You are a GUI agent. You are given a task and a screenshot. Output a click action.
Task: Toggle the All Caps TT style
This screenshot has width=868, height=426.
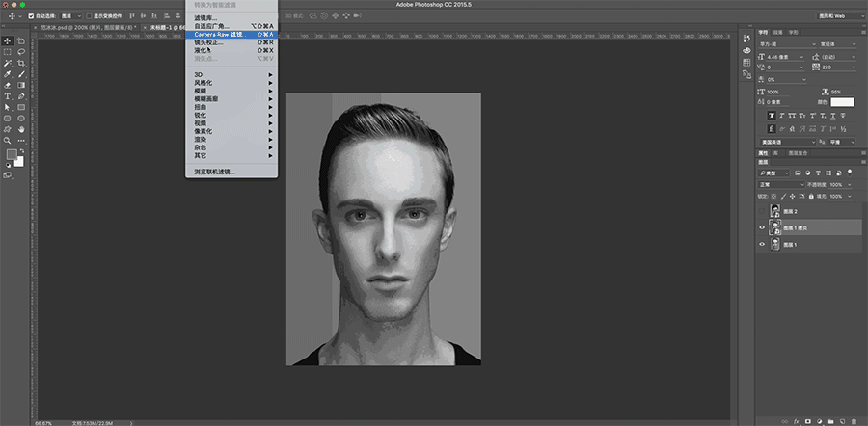[x=792, y=115]
